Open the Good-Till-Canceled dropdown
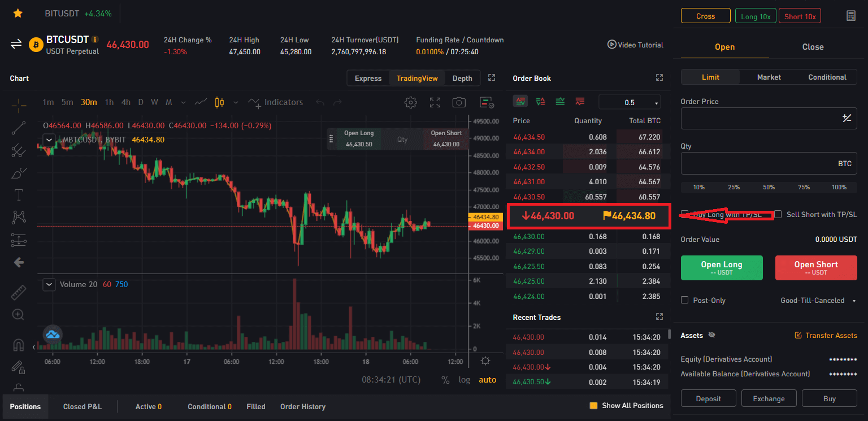The width and height of the screenshot is (868, 421). [x=815, y=300]
